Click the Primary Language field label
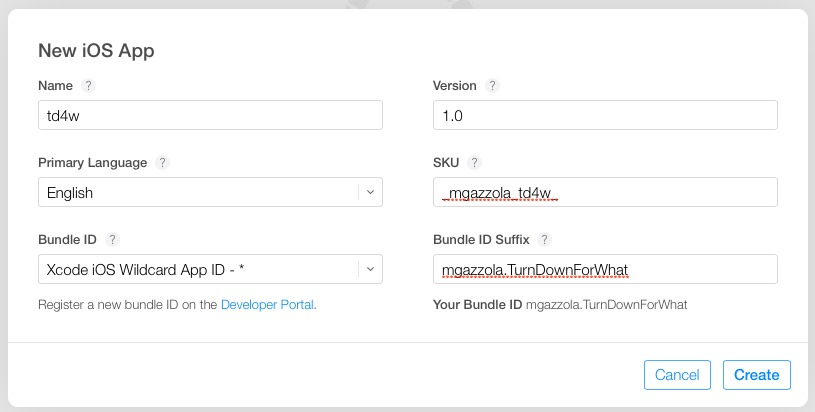Screen dimensions: 815x412 tap(92, 163)
